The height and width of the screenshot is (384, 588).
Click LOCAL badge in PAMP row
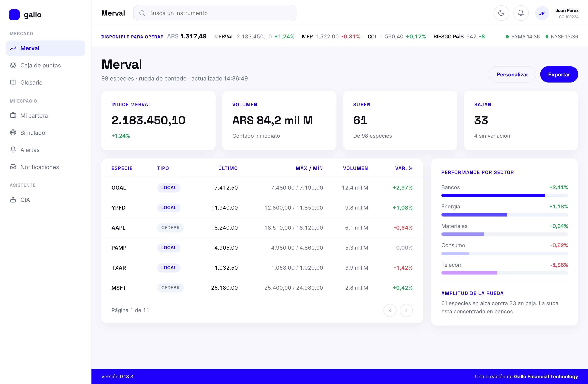pyautogui.click(x=169, y=248)
